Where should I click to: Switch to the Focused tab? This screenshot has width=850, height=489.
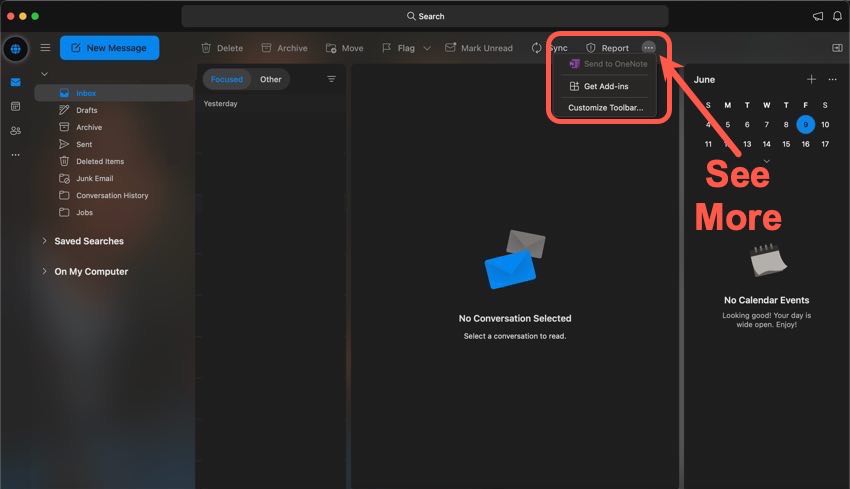pos(227,79)
